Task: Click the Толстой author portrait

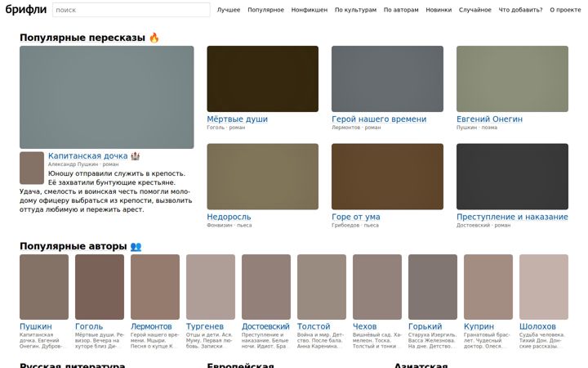Action: click(x=322, y=287)
